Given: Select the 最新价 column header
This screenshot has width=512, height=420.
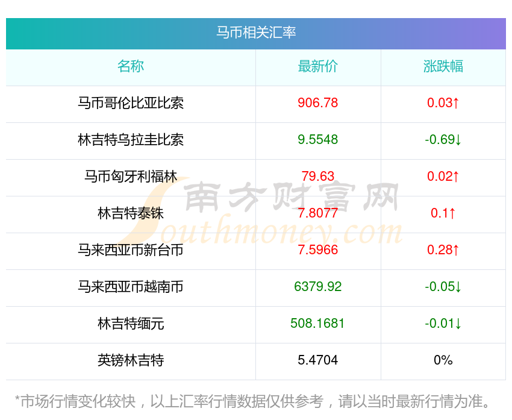Looking at the screenshot, I should 318,66.
